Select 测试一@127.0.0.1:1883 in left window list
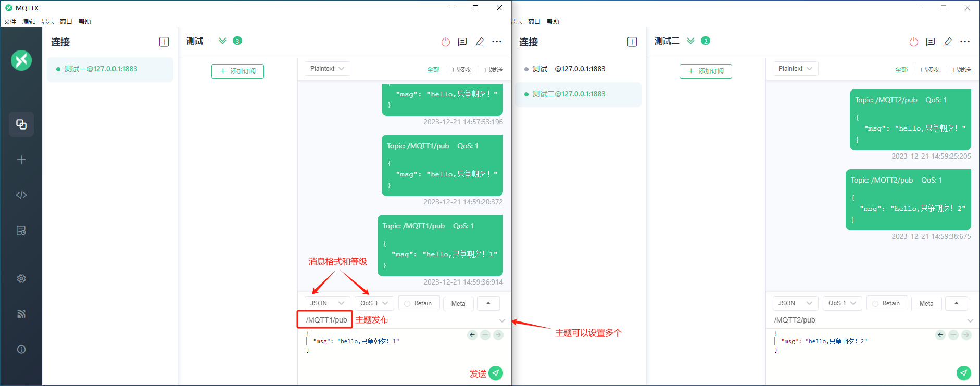 (110, 69)
